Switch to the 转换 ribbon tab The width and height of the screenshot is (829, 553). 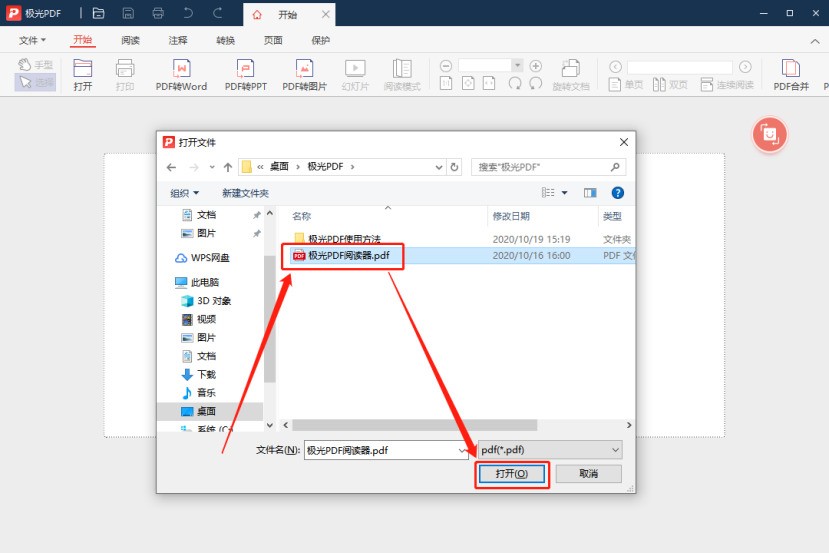point(225,40)
